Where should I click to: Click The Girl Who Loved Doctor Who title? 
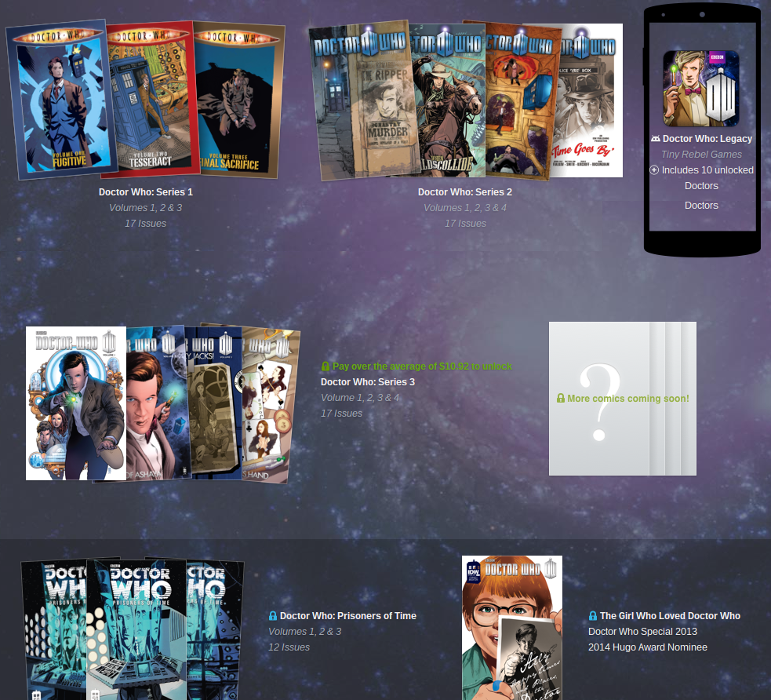tap(670, 616)
